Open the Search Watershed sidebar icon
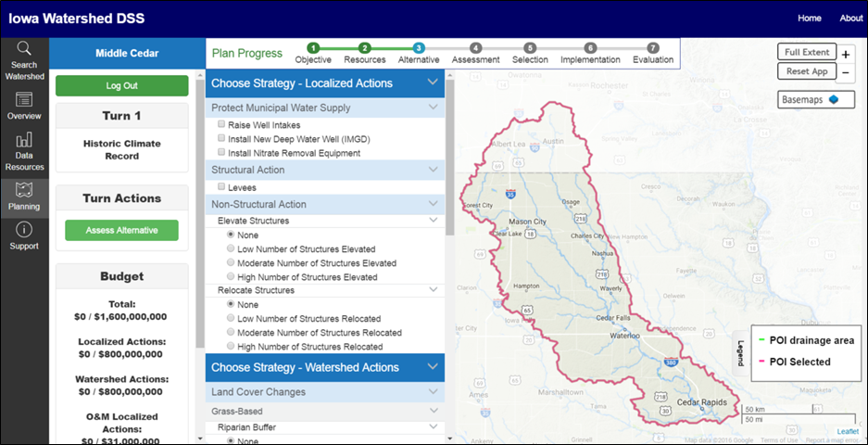Image resolution: width=868 pixels, height=445 pixels. [x=24, y=50]
